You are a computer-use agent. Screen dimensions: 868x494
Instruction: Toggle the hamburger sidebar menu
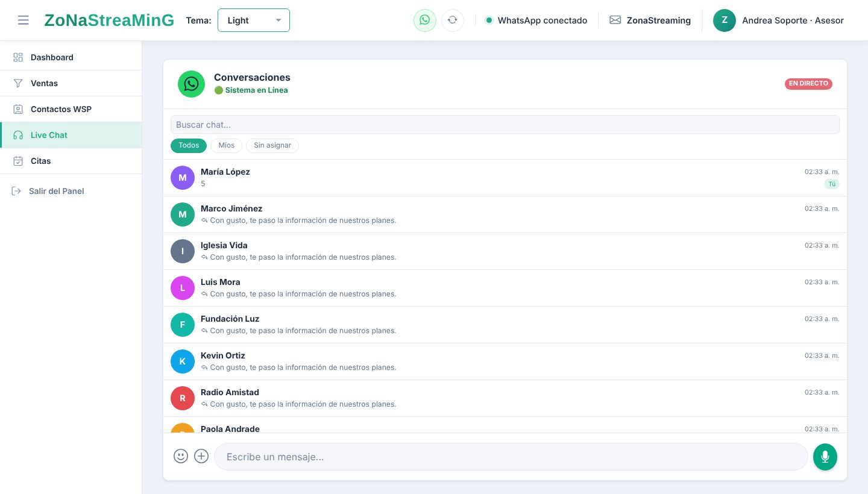point(24,20)
